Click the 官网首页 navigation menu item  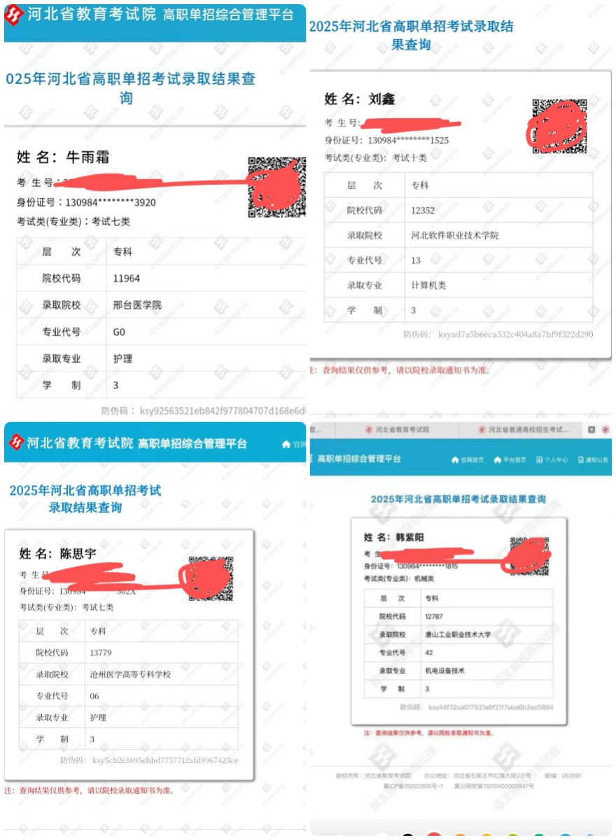[x=471, y=460]
